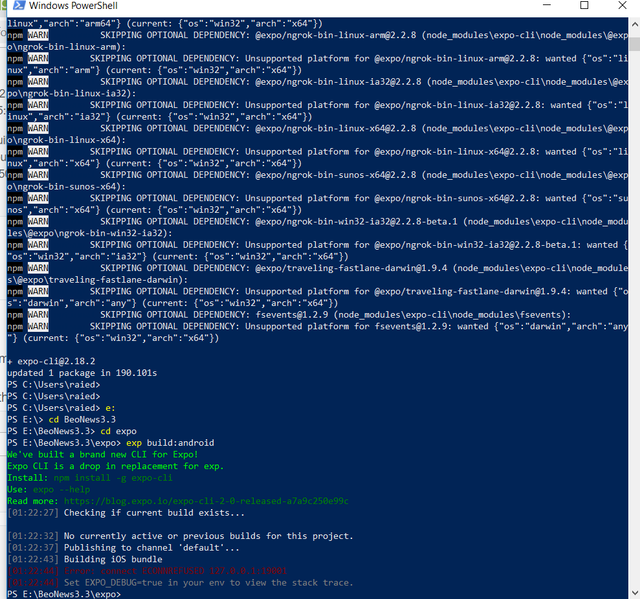The height and width of the screenshot is (599, 640).
Task: Click the Windows PowerShell title text
Action: point(73,6)
